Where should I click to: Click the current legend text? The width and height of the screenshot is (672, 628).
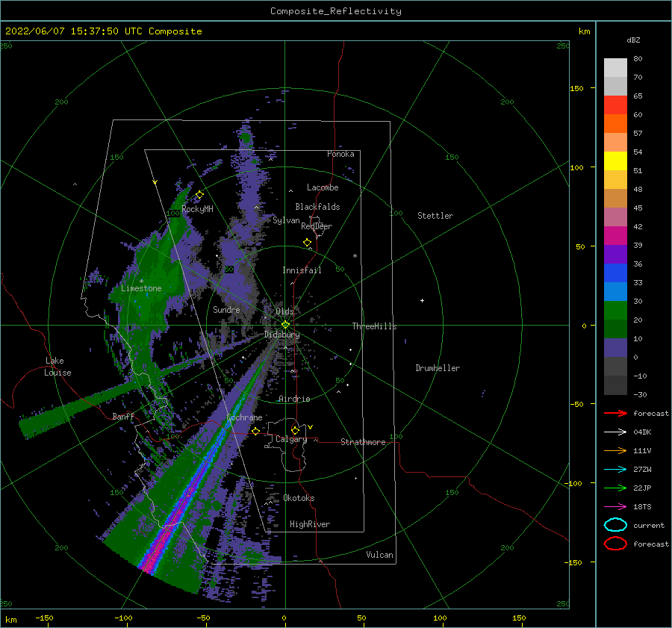(x=649, y=525)
